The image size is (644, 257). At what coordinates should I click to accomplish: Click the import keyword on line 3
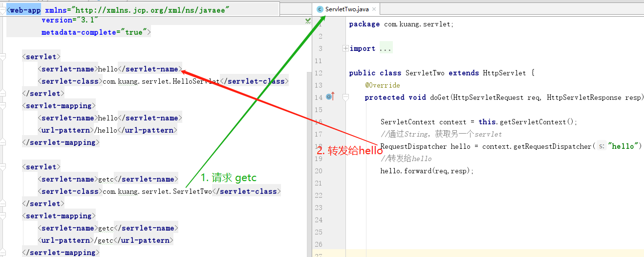click(x=363, y=48)
